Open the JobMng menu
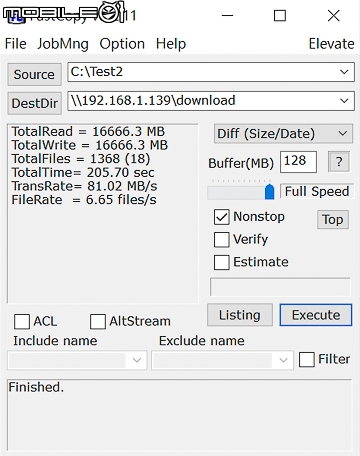Image resolution: width=360 pixels, height=456 pixels. tap(63, 44)
